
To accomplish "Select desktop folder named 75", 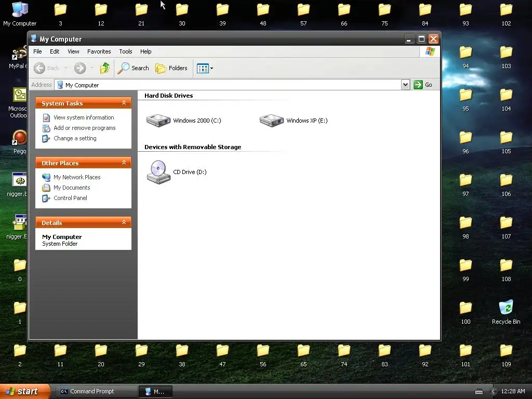I will [384, 14].
